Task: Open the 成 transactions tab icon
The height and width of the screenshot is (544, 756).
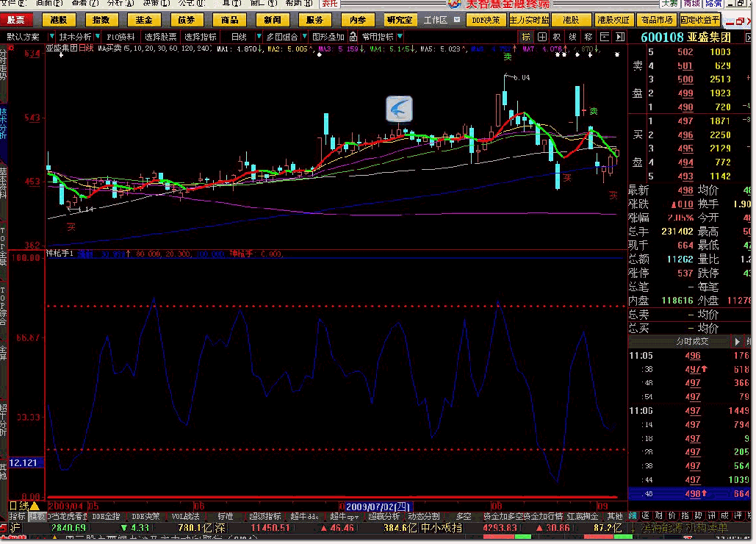Action: tap(724, 516)
